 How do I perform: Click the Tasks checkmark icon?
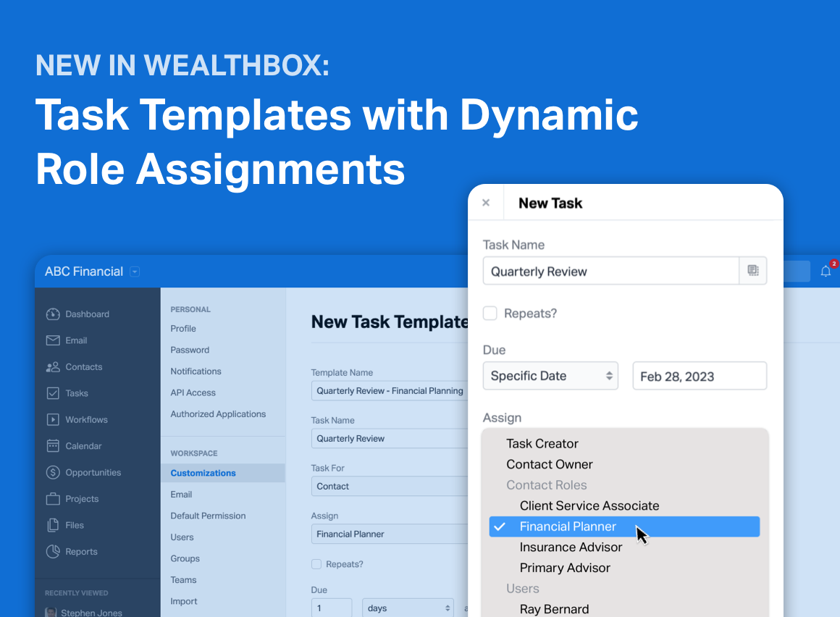pyautogui.click(x=52, y=393)
